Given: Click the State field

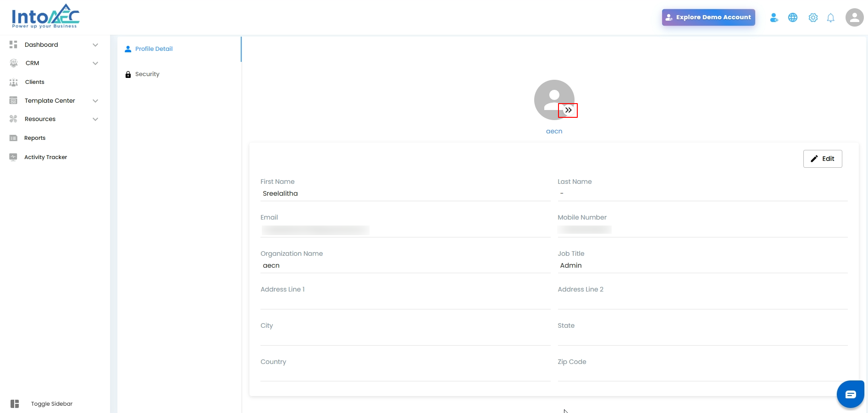Looking at the screenshot, I should tap(702, 338).
